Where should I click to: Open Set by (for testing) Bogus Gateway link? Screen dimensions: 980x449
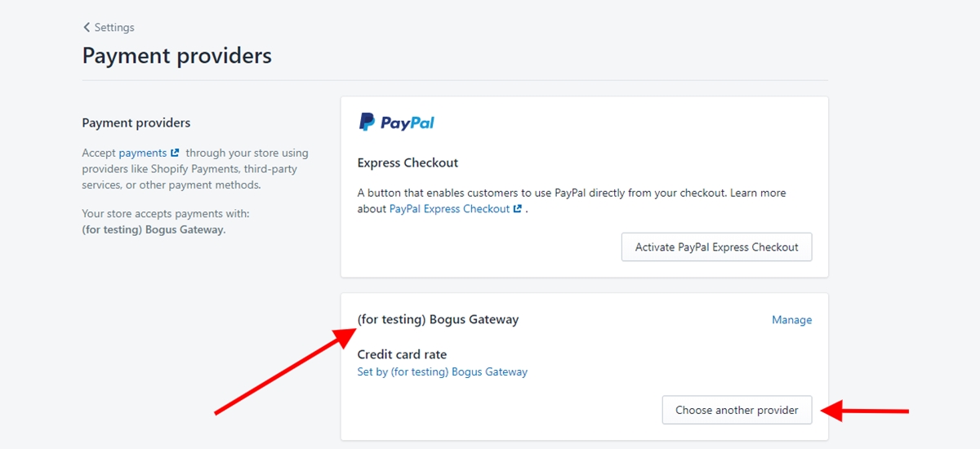pos(443,371)
